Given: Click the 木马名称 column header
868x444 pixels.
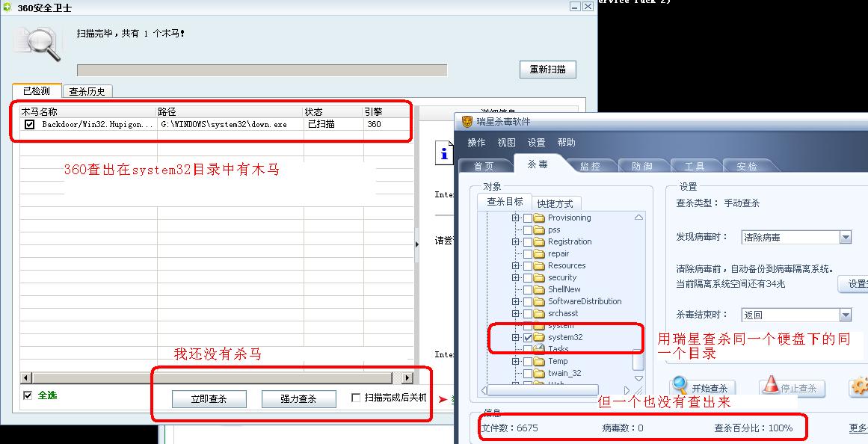Looking at the screenshot, I should click(88, 112).
